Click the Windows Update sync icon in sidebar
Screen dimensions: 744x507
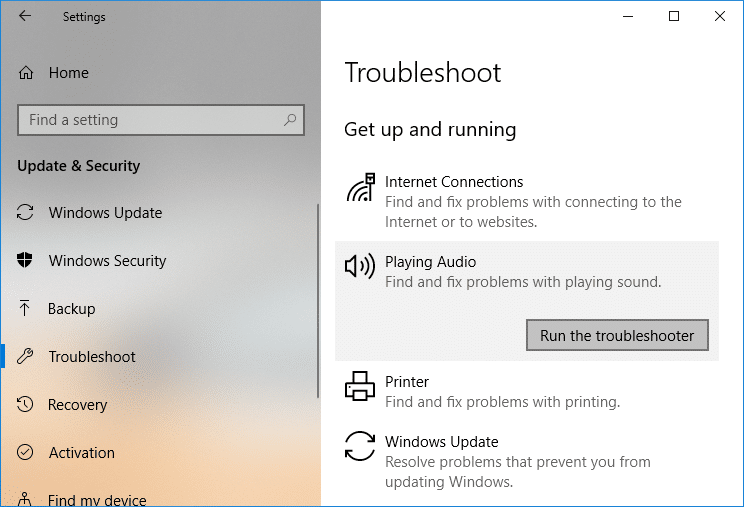coord(26,213)
